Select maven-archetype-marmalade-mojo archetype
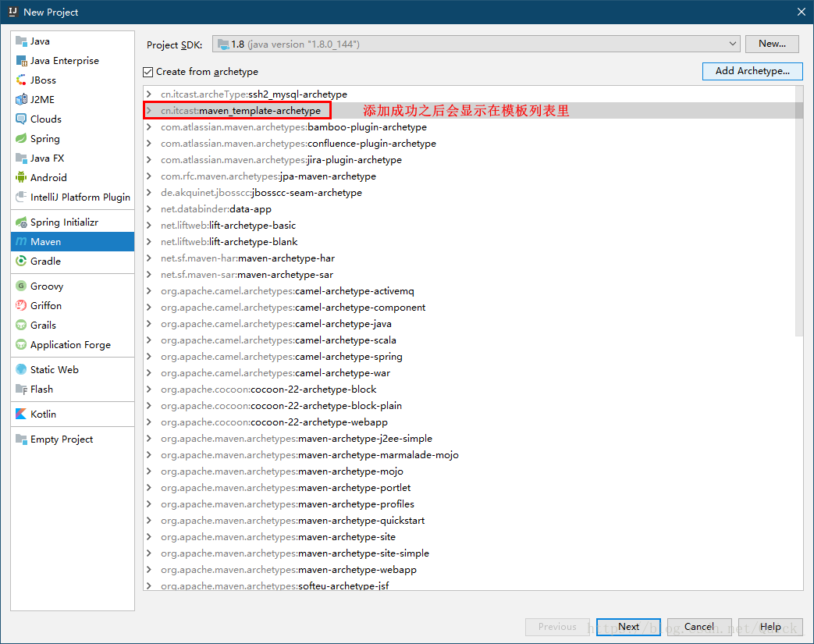Viewport: 814px width, 644px height. [469, 455]
